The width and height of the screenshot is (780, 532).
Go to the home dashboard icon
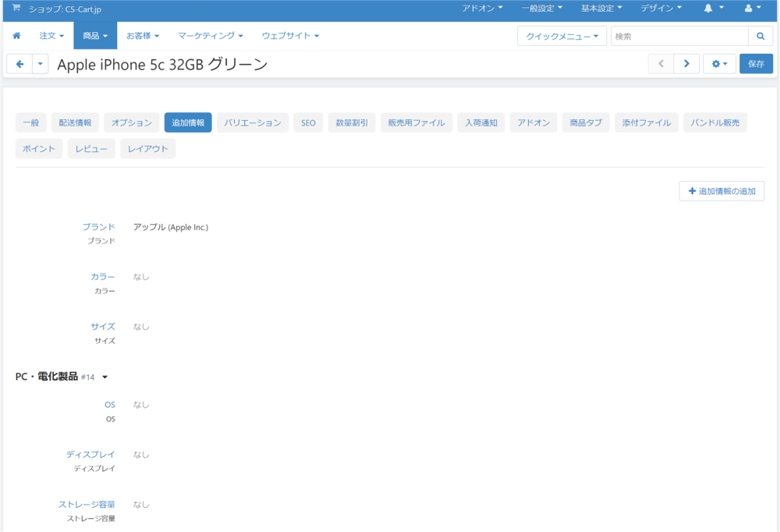click(16, 36)
